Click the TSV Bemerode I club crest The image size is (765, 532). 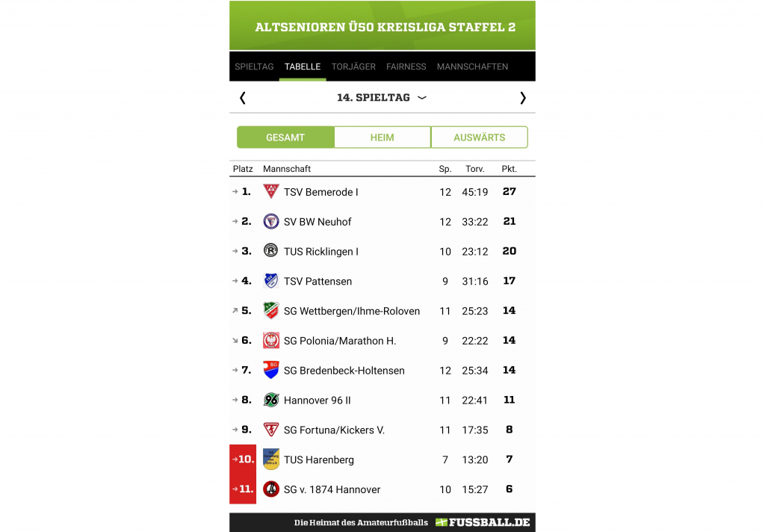tap(270, 192)
